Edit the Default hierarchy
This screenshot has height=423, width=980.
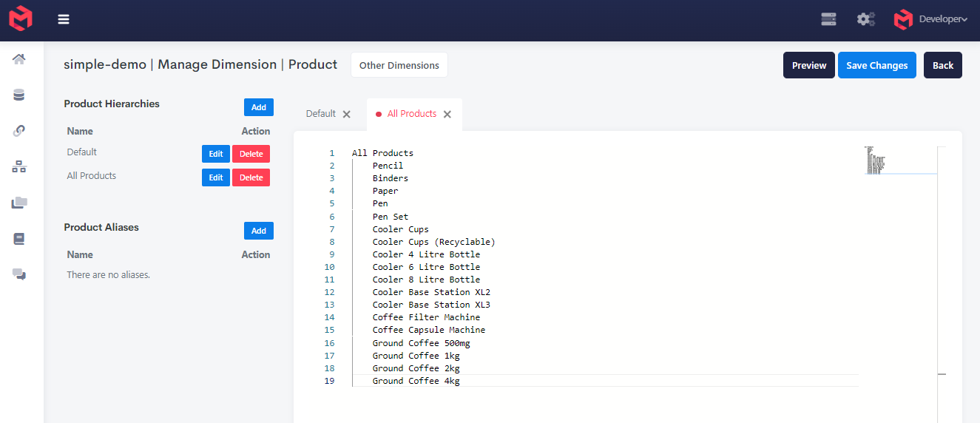click(216, 154)
